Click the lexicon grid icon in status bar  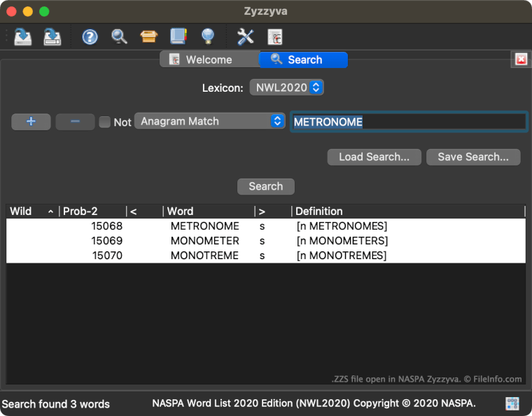click(512, 403)
